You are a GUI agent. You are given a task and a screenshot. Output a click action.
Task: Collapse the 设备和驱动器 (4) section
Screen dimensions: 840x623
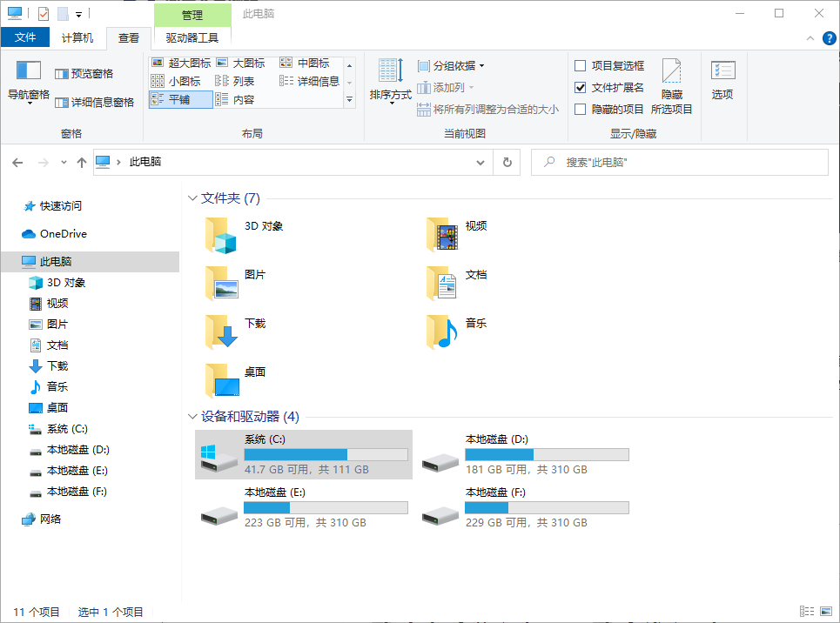192,417
